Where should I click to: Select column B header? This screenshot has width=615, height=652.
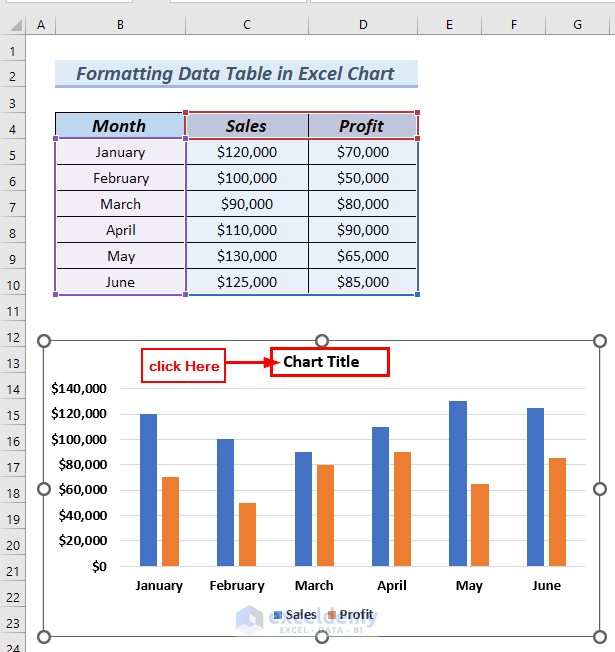pyautogui.click(x=120, y=25)
